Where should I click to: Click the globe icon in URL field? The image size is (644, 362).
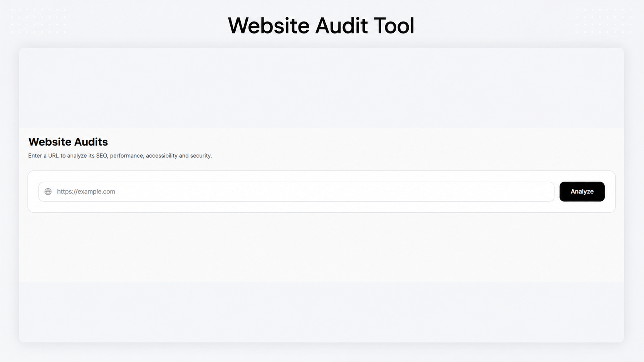pyautogui.click(x=48, y=192)
